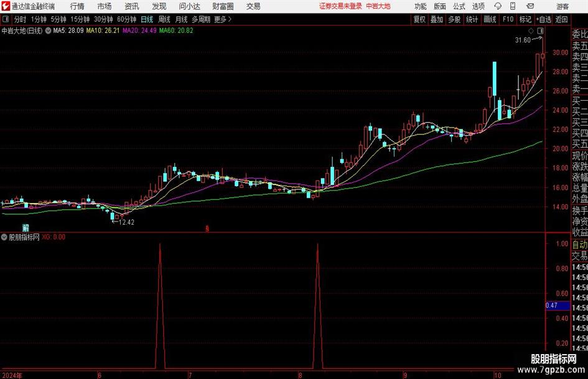
Task: Select the 日线 daily period
Action: pos(147,19)
